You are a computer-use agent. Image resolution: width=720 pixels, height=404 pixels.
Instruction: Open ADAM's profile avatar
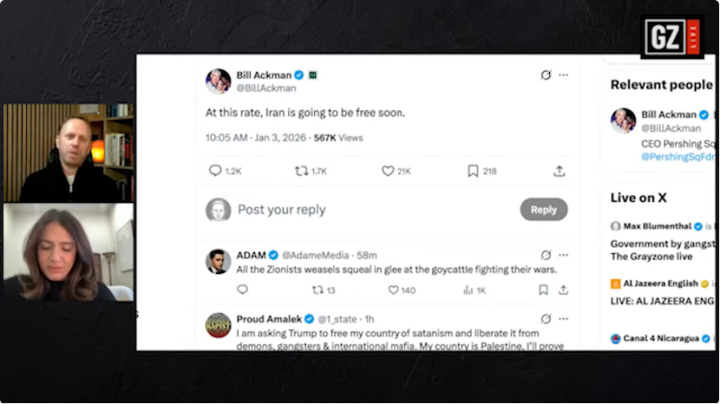[218, 262]
